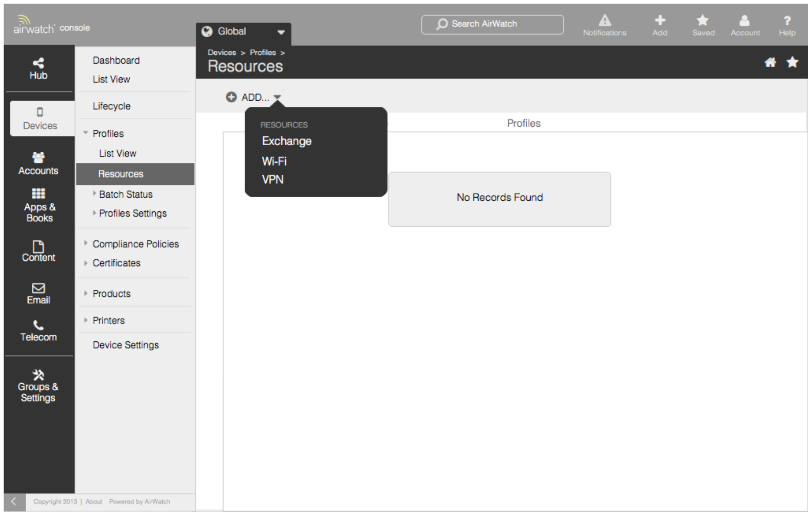Click the Add plus icon in header
Image resolution: width=812 pixels, height=515 pixels.
pos(660,20)
